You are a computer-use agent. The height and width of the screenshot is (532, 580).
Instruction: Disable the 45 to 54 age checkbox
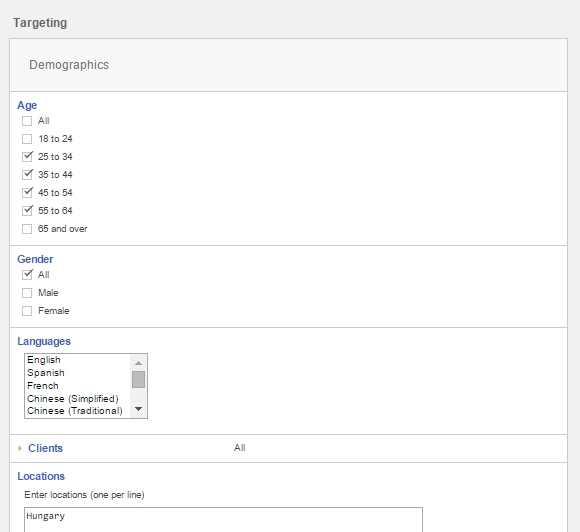pyautogui.click(x=27, y=193)
